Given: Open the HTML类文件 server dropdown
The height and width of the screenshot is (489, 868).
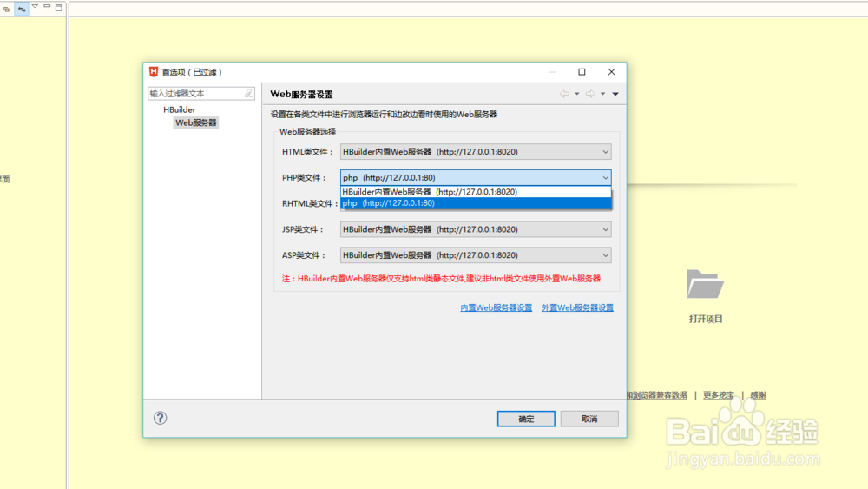Looking at the screenshot, I should pyautogui.click(x=476, y=152).
